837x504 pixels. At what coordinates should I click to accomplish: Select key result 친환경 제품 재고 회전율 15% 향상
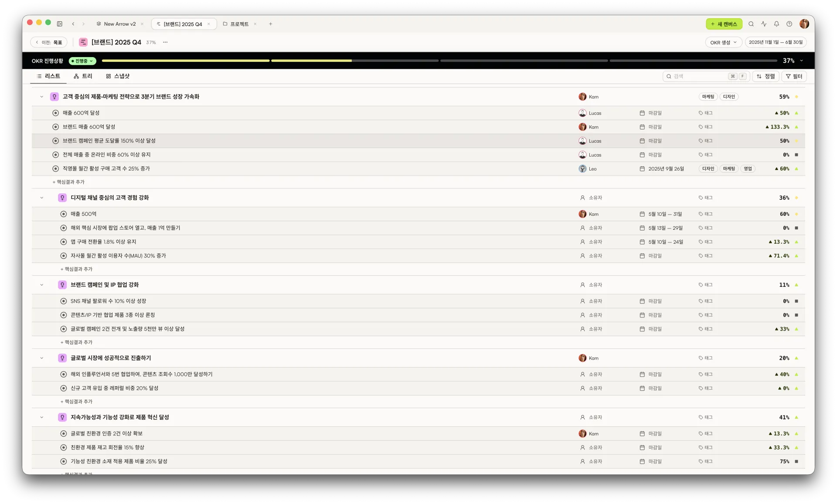[x=107, y=448]
